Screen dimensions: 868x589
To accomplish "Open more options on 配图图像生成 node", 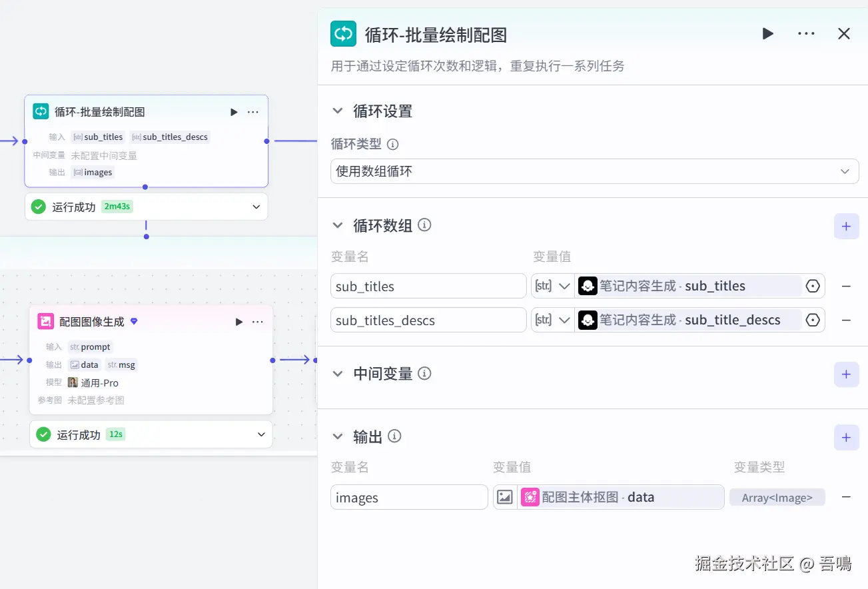I will click(258, 322).
